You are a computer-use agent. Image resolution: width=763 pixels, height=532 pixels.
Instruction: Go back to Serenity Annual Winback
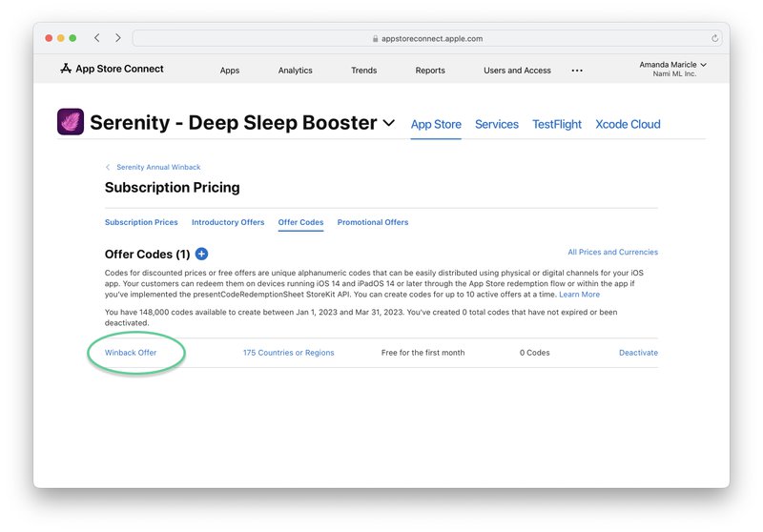coord(158,167)
